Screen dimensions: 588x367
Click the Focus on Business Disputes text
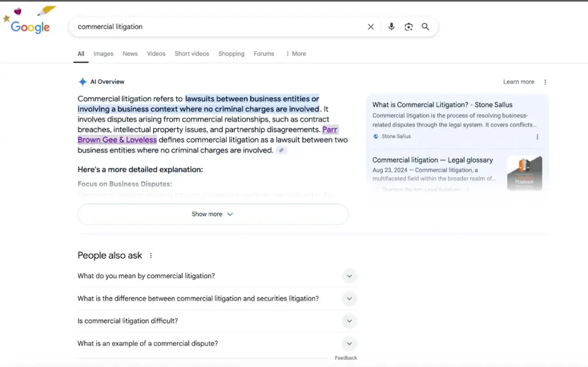click(x=125, y=184)
